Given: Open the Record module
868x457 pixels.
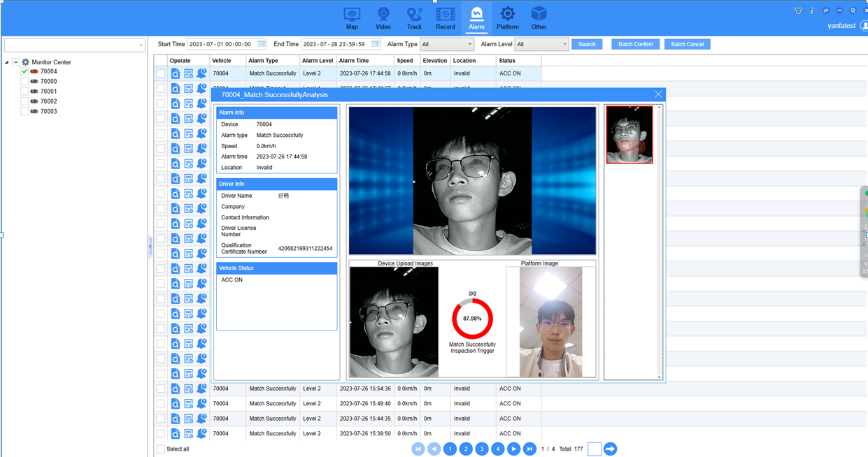Looking at the screenshot, I should point(446,18).
